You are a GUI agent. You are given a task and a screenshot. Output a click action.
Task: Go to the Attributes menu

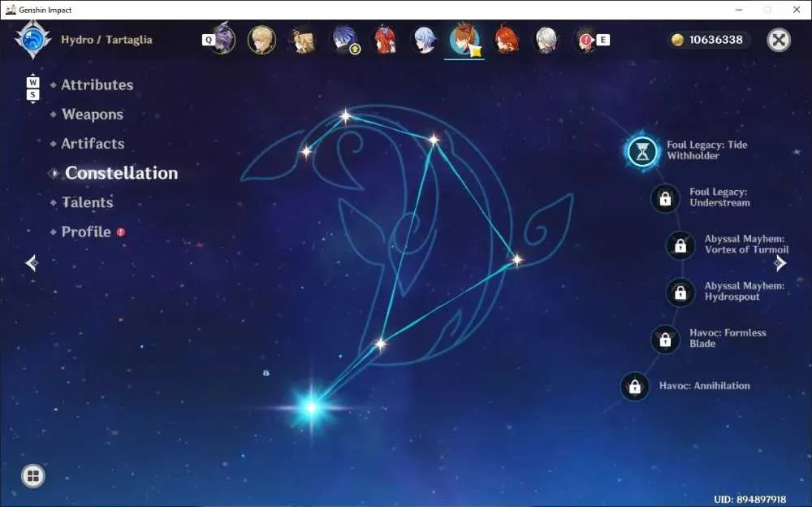pos(97,85)
